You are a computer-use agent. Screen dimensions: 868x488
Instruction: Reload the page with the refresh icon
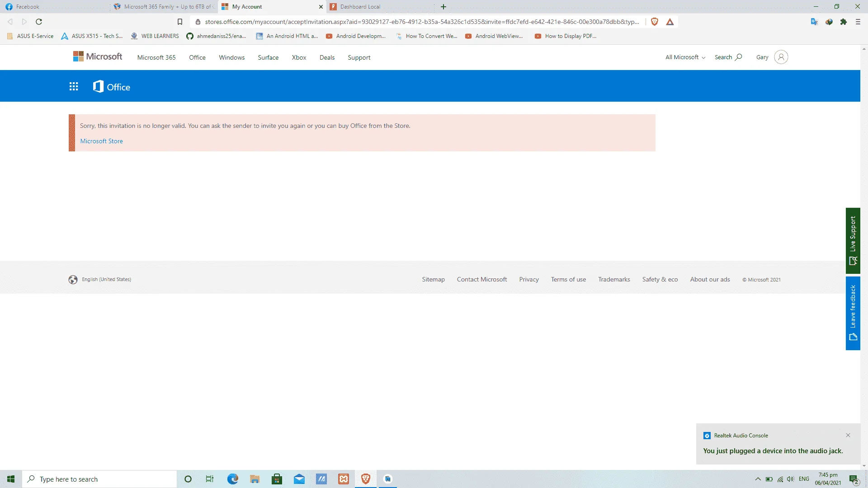(39, 22)
